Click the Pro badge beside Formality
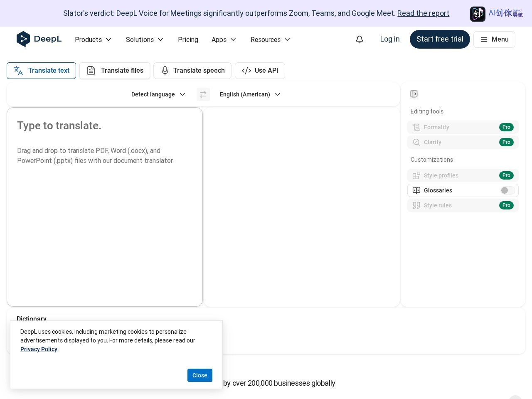This screenshot has width=532, height=399. 506,127
